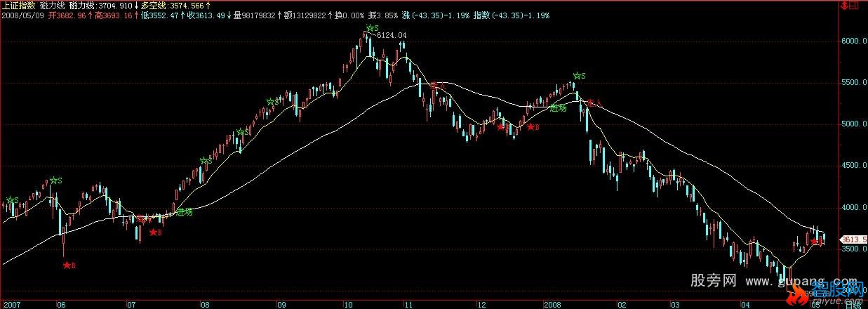Click the 振3.85% amplitude value
Viewport: 868px width, 309px height.
pyautogui.click(x=383, y=14)
